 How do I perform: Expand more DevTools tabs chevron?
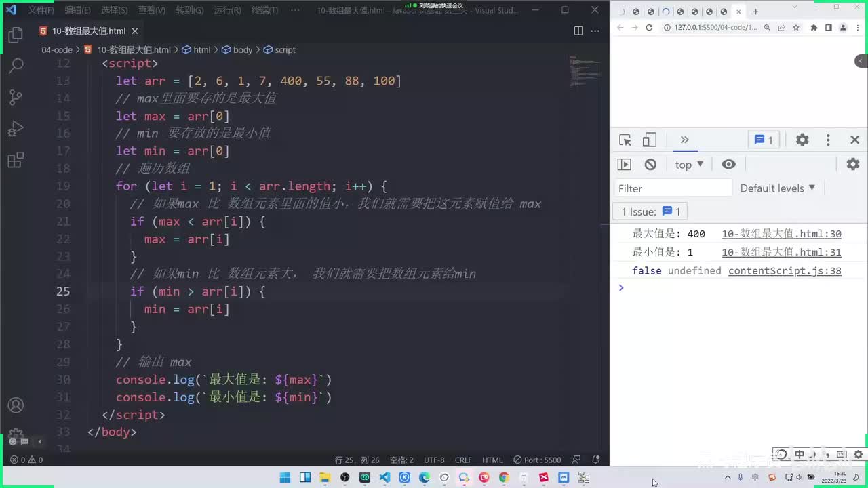click(684, 140)
